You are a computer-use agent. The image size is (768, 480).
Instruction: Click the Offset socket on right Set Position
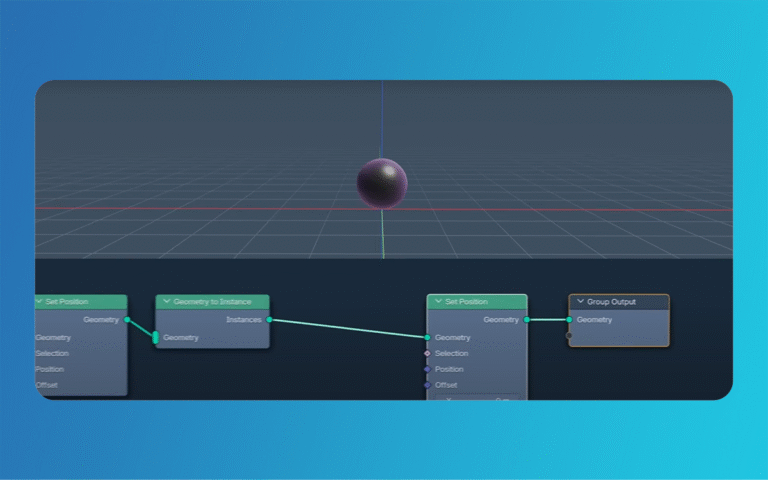tap(427, 385)
